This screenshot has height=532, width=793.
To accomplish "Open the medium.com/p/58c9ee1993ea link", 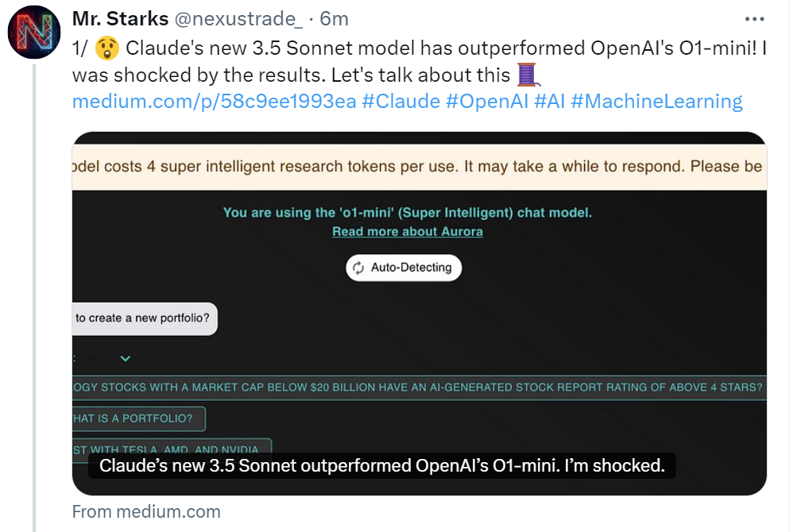I will pos(214,101).
